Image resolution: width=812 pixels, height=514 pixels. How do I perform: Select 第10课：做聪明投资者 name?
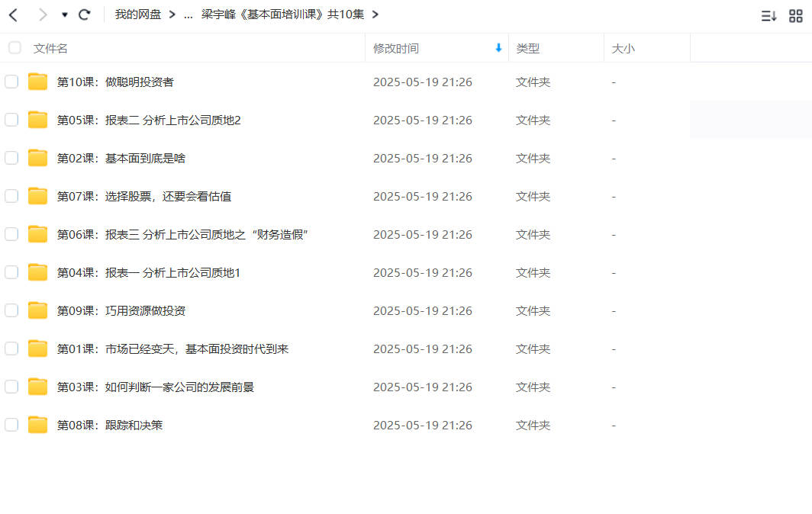(115, 82)
